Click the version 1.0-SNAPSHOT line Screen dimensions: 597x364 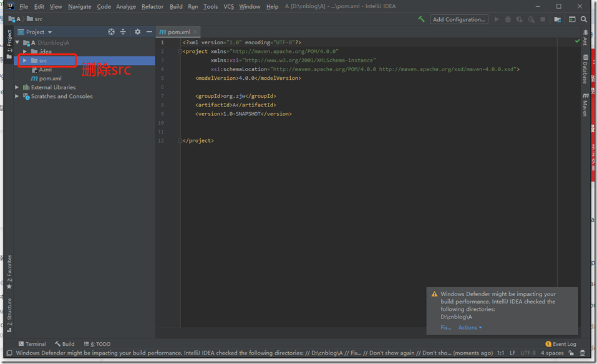click(244, 113)
